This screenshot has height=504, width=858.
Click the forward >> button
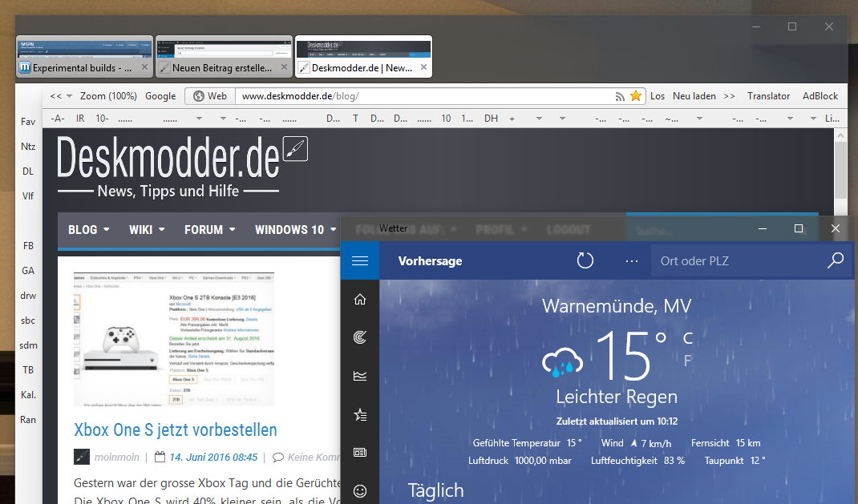(x=730, y=96)
